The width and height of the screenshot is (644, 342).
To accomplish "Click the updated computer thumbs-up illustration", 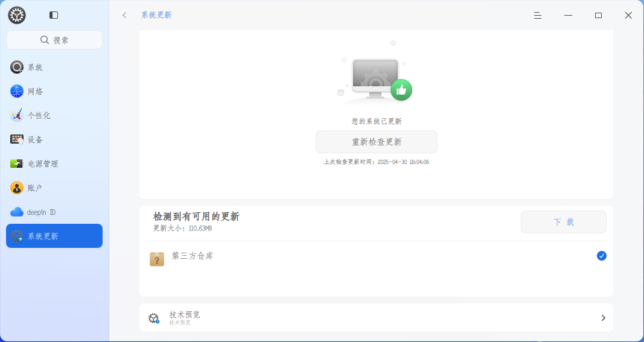I will coord(375,74).
